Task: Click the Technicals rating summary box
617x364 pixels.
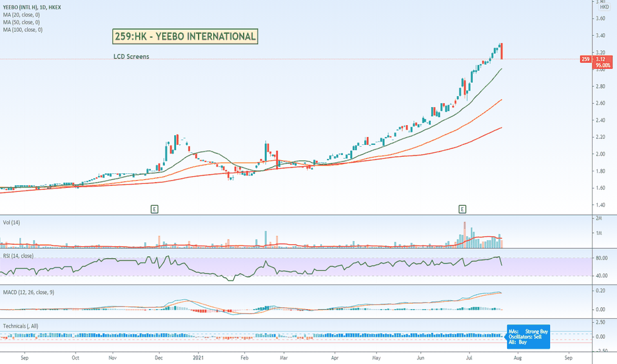Action: [528, 336]
